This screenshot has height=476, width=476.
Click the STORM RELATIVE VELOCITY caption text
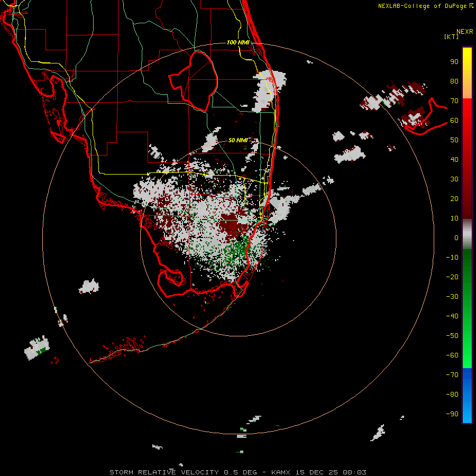click(164, 472)
